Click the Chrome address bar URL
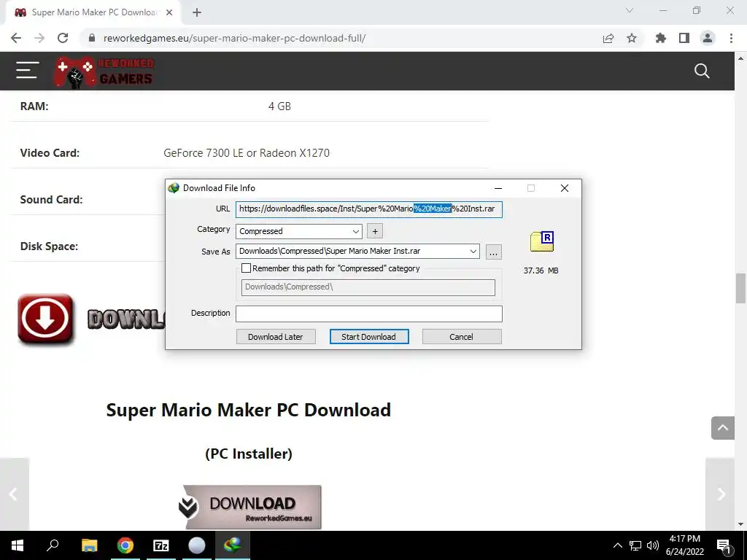The width and height of the screenshot is (747, 560). 234,38
